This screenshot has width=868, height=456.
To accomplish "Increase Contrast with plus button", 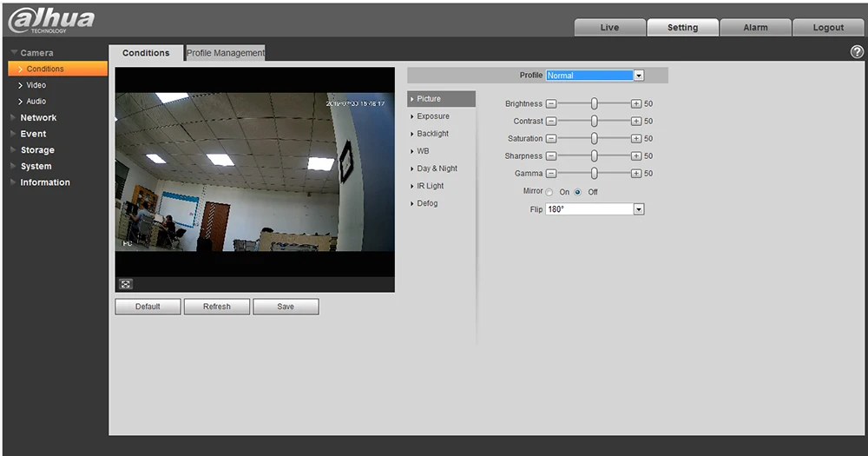I will click(636, 122).
